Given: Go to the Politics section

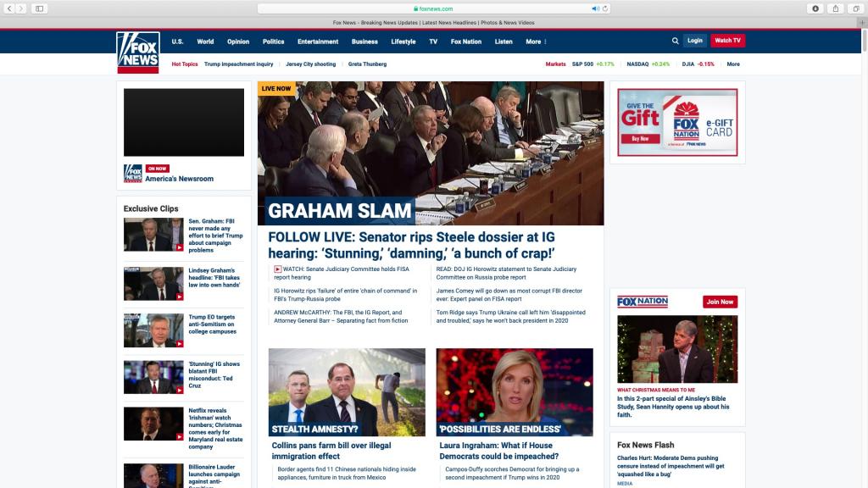Looking at the screenshot, I should click(x=274, y=42).
